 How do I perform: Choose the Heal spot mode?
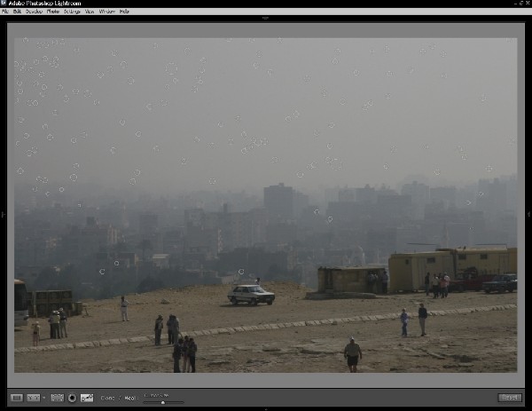click(x=129, y=398)
